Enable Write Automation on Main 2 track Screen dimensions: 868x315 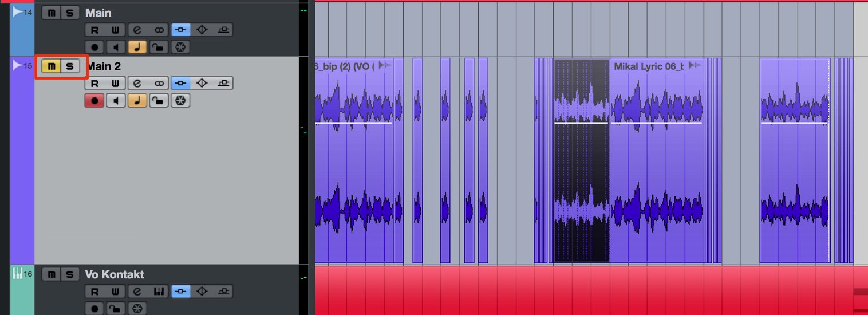tap(115, 84)
